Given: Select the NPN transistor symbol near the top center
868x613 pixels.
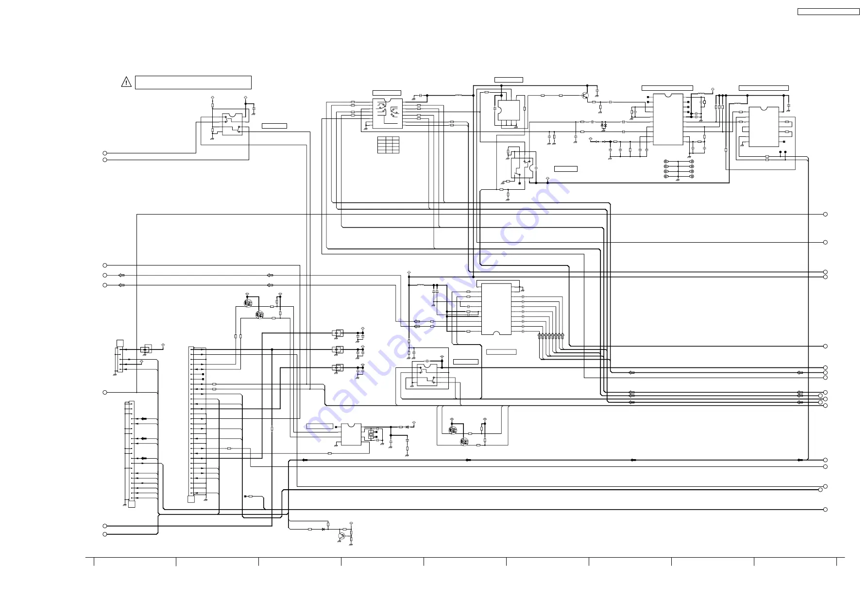Looking at the screenshot, I should point(585,95).
